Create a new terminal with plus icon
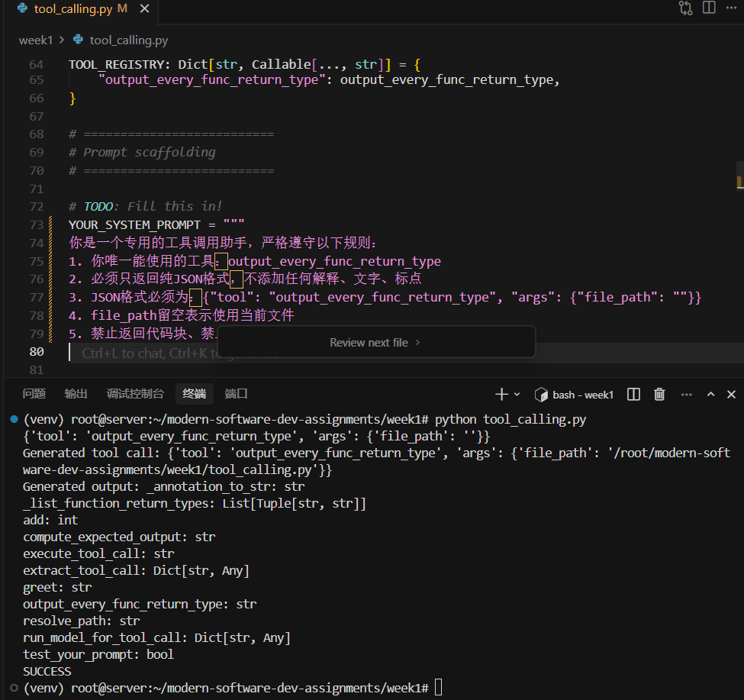 pos(501,394)
